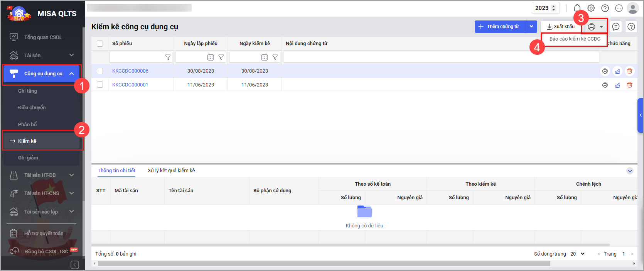Open filter funnel for Số phiếu column
This screenshot has height=271, width=644.
(168, 57)
